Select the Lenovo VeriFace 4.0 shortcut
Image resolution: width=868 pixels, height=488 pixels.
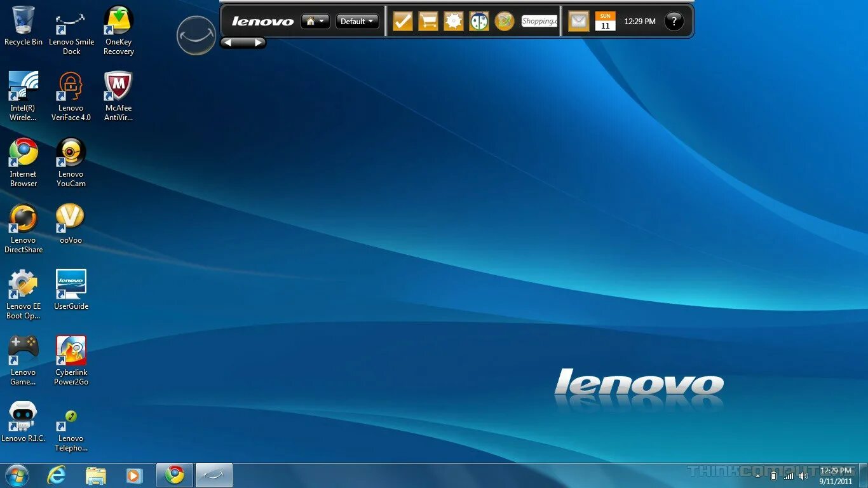click(x=71, y=96)
